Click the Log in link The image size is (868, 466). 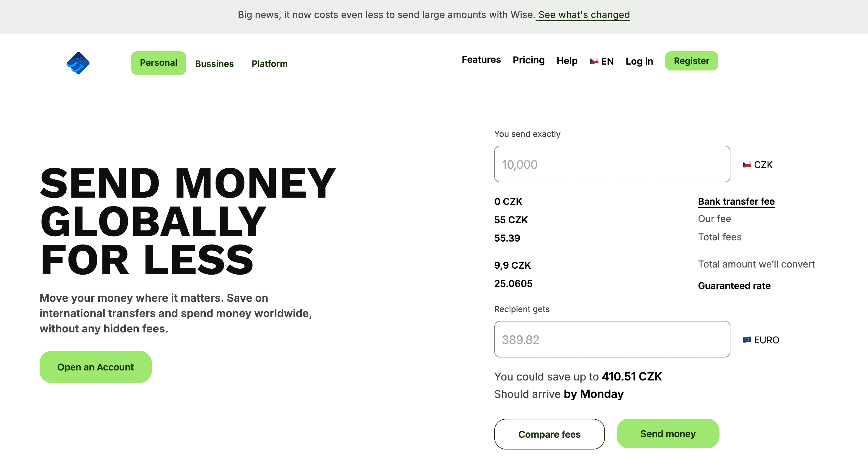pos(639,61)
